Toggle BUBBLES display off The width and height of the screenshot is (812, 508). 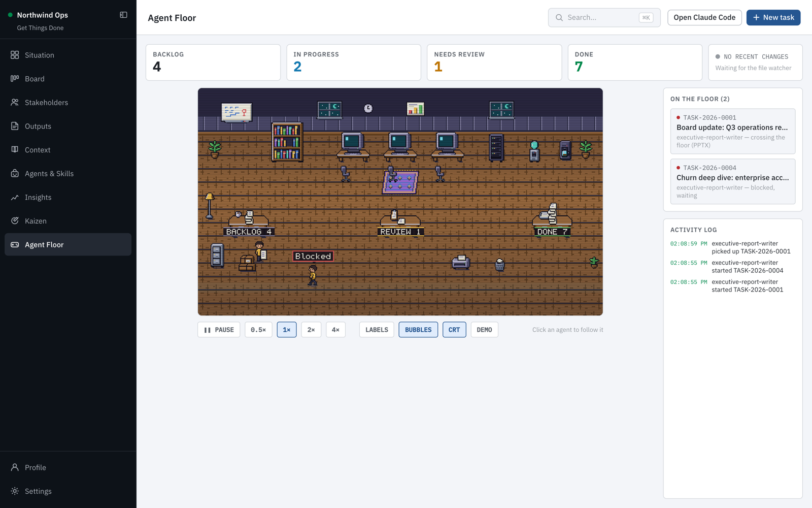418,330
